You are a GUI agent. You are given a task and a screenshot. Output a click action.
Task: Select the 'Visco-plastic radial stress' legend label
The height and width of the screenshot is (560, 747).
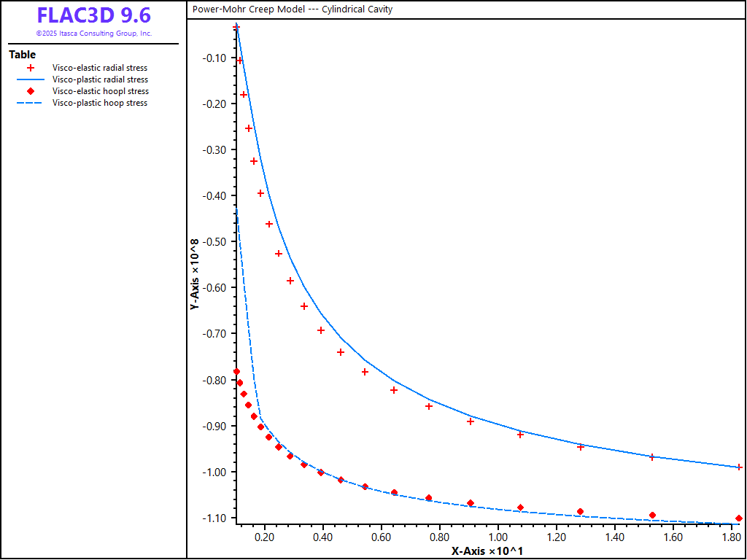point(100,79)
